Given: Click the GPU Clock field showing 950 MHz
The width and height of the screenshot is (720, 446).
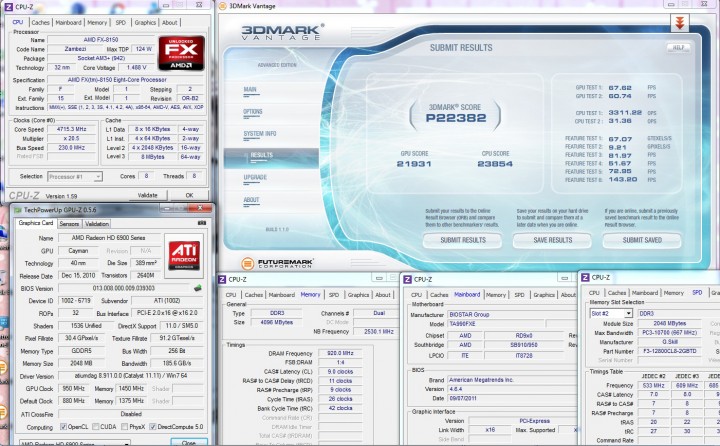Looking at the screenshot, I should (x=75, y=389).
